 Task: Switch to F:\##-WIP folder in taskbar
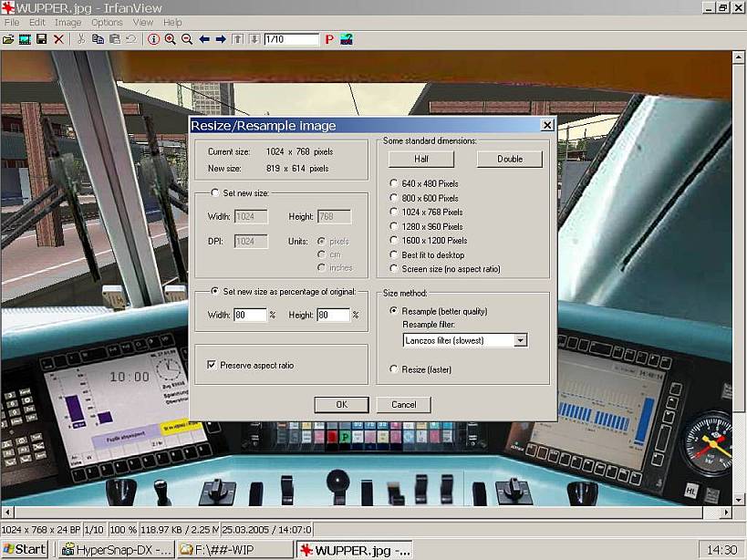(x=235, y=550)
